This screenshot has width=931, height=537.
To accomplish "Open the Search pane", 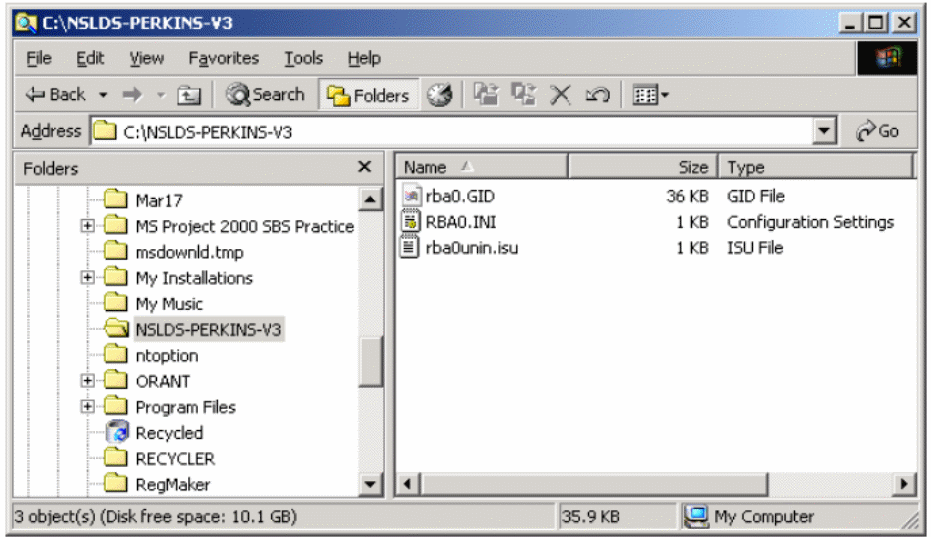I will [x=265, y=94].
